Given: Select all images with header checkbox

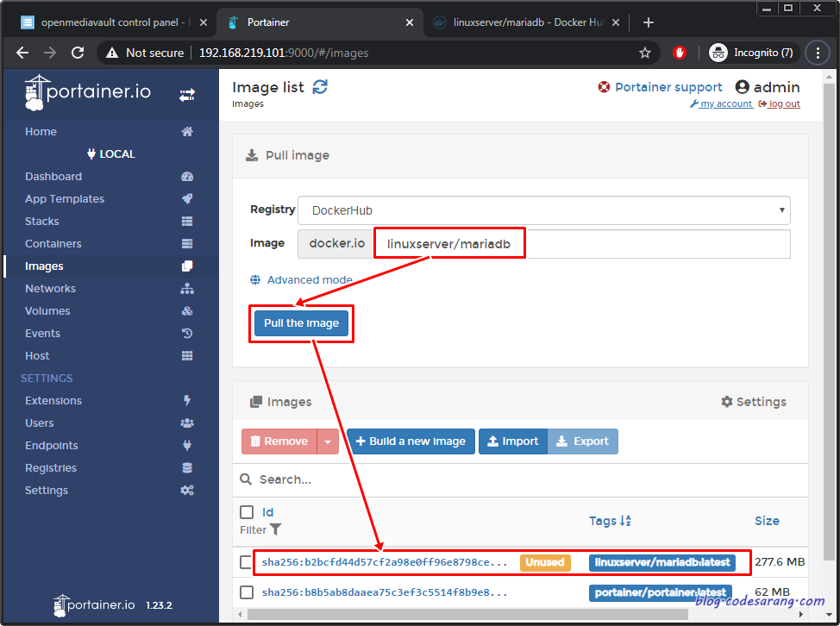Looking at the screenshot, I should 247,512.
